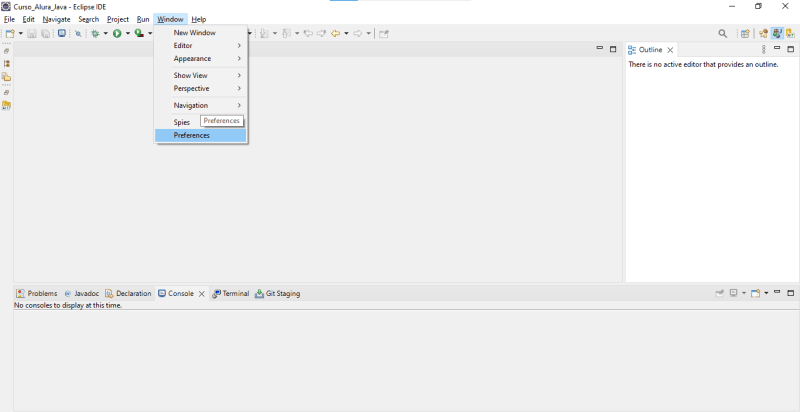Switch to the Declaration tab

coord(128,294)
